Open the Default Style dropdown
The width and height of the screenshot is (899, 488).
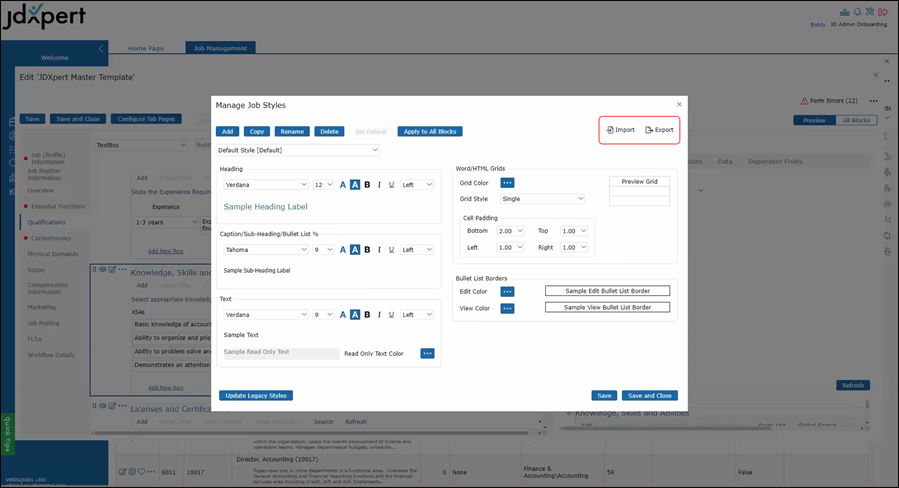click(298, 150)
